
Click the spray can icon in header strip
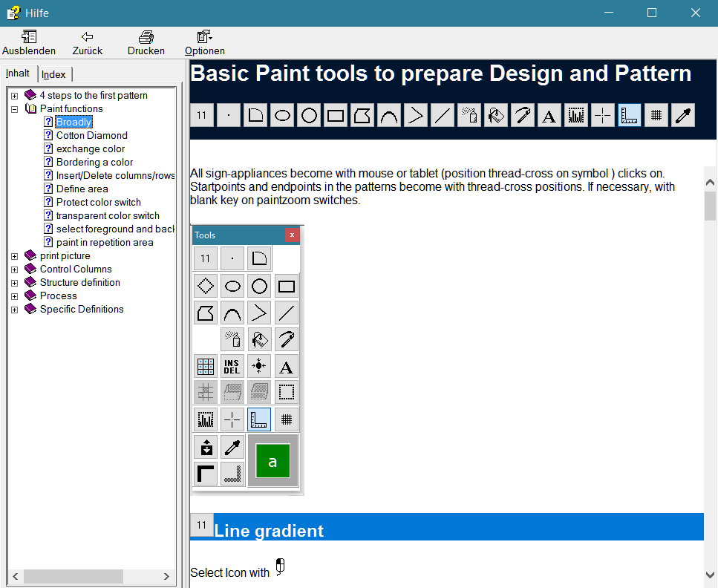pyautogui.click(x=469, y=115)
